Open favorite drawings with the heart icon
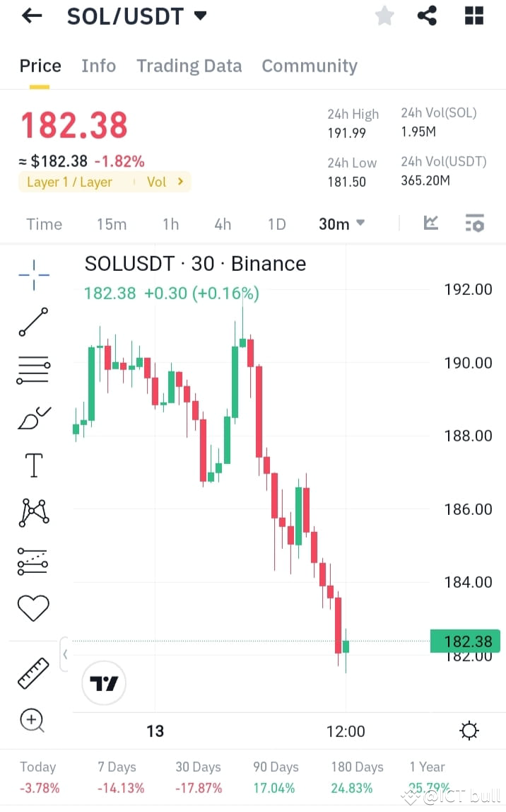The height and width of the screenshot is (812, 506). click(33, 607)
